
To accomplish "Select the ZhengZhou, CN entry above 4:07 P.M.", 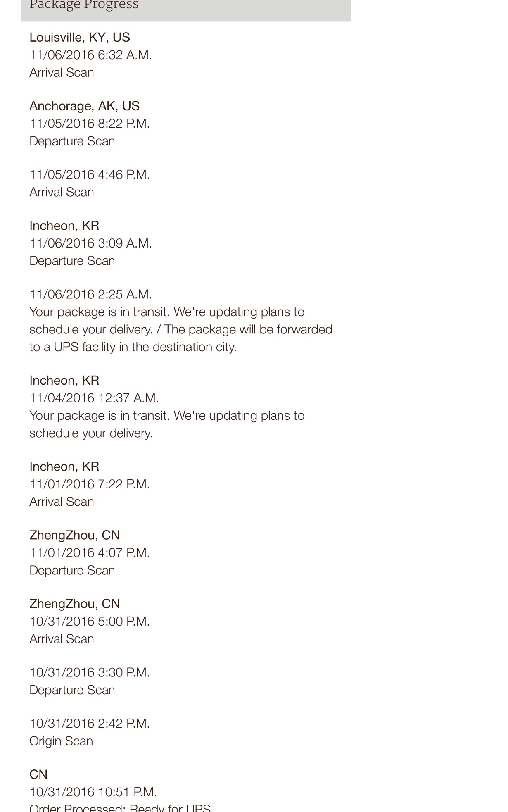I will tap(74, 535).
